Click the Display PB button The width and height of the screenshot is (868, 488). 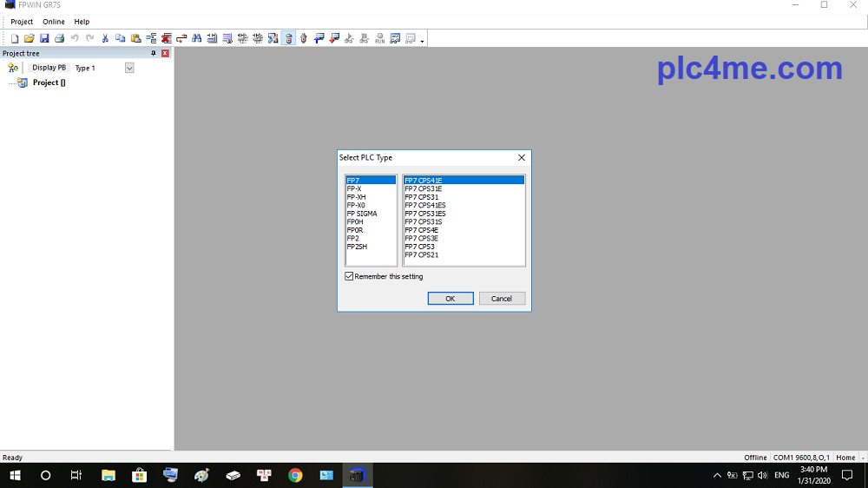pos(49,68)
